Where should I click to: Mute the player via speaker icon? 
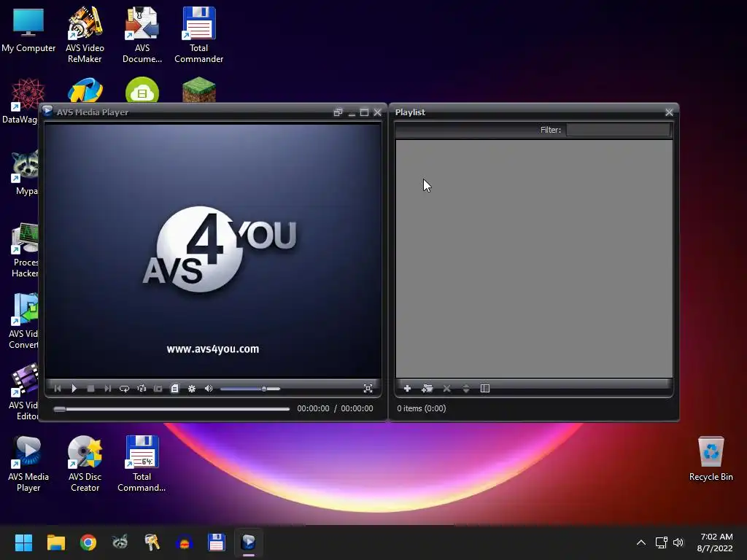coord(209,389)
